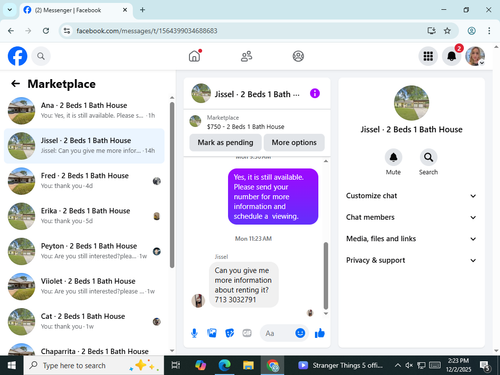Open the Facebook home logo

(17, 56)
